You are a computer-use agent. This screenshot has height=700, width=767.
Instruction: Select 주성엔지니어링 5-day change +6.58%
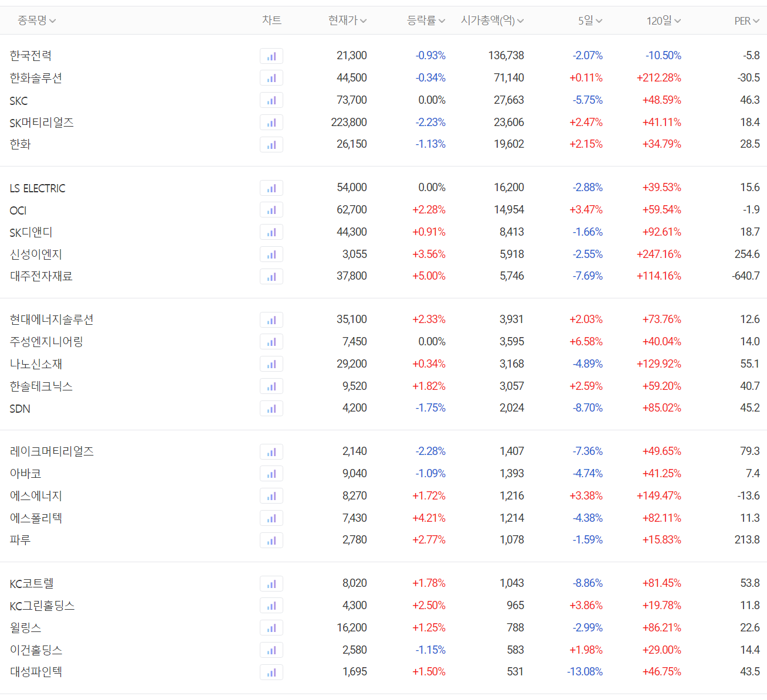point(586,342)
